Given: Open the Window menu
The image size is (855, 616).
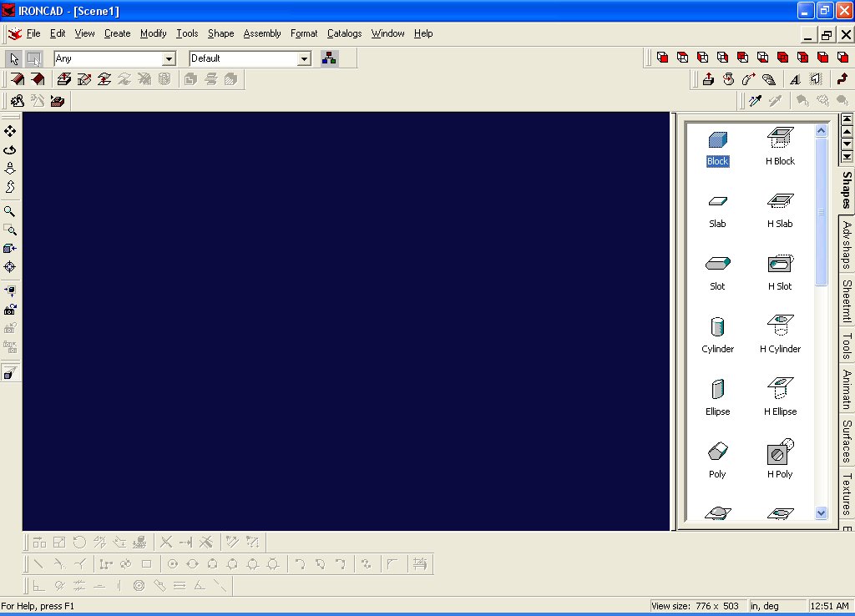Looking at the screenshot, I should 387,33.
